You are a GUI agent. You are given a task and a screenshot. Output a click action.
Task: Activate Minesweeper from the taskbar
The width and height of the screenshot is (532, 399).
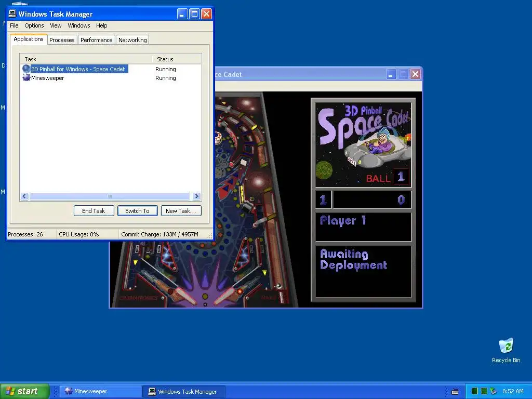click(101, 391)
